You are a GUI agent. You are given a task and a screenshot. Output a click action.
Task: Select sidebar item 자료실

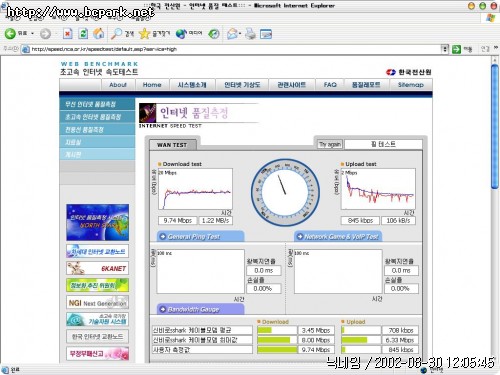(x=97, y=142)
